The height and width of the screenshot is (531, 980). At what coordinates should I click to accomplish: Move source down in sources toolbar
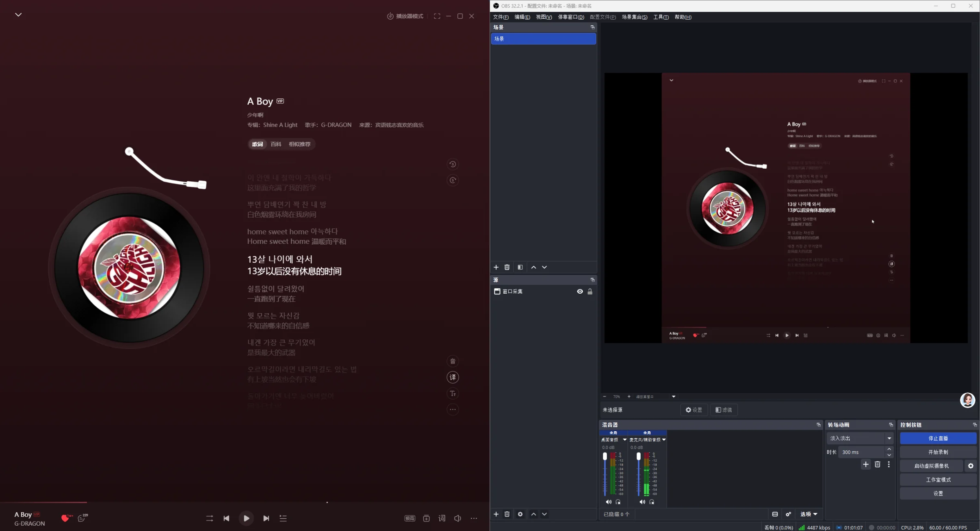(545, 514)
